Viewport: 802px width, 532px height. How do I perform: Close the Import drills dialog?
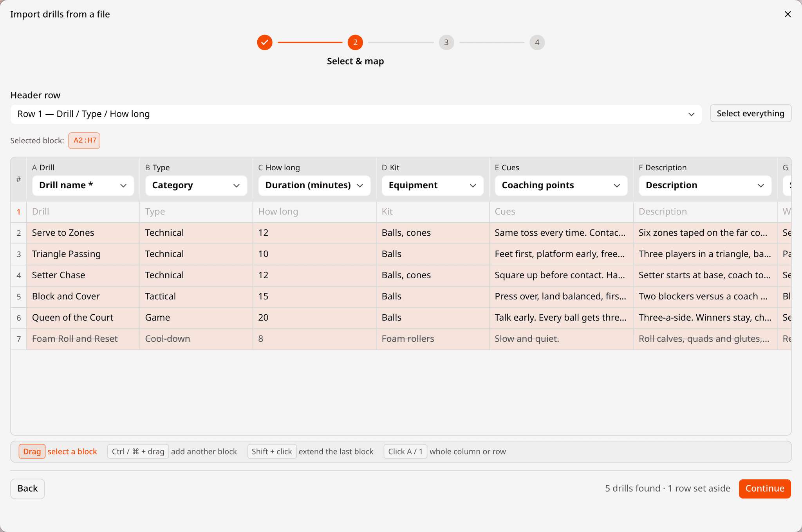click(x=788, y=14)
